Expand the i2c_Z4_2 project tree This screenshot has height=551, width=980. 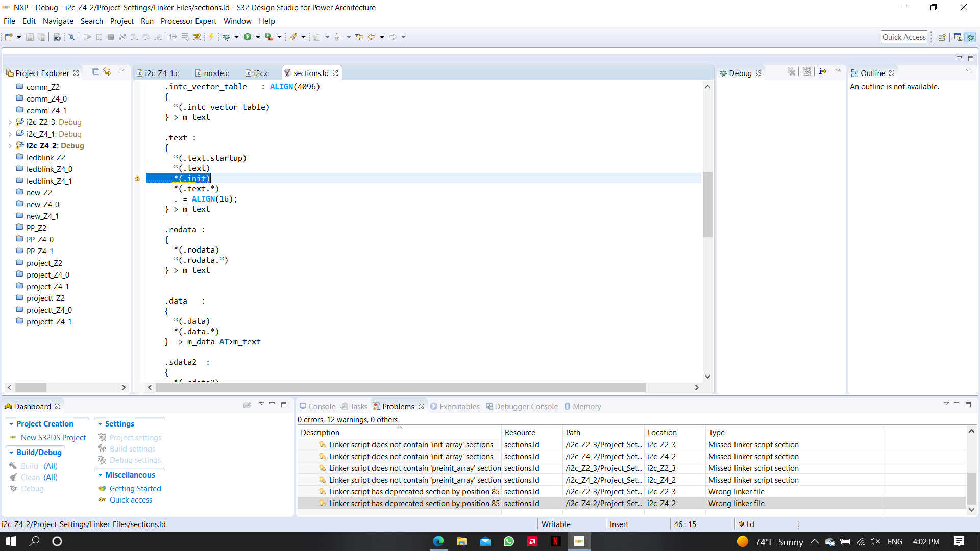point(10,146)
